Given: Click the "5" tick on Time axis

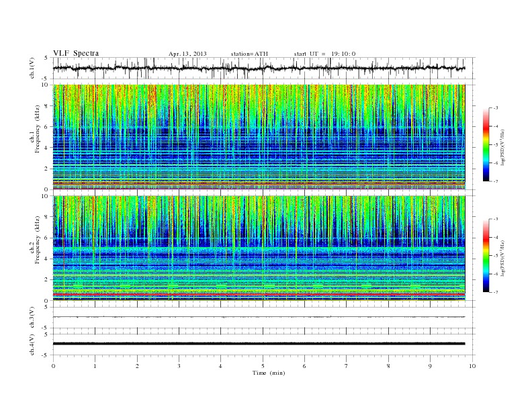Looking at the screenshot, I should tap(263, 366).
